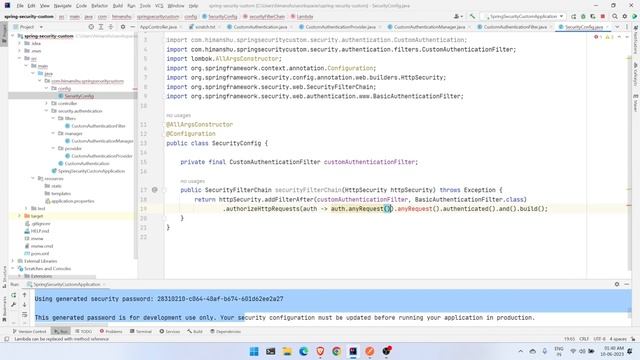Toggle soft-wrap in Run console
The image size is (640, 360).
[x=24, y=314]
